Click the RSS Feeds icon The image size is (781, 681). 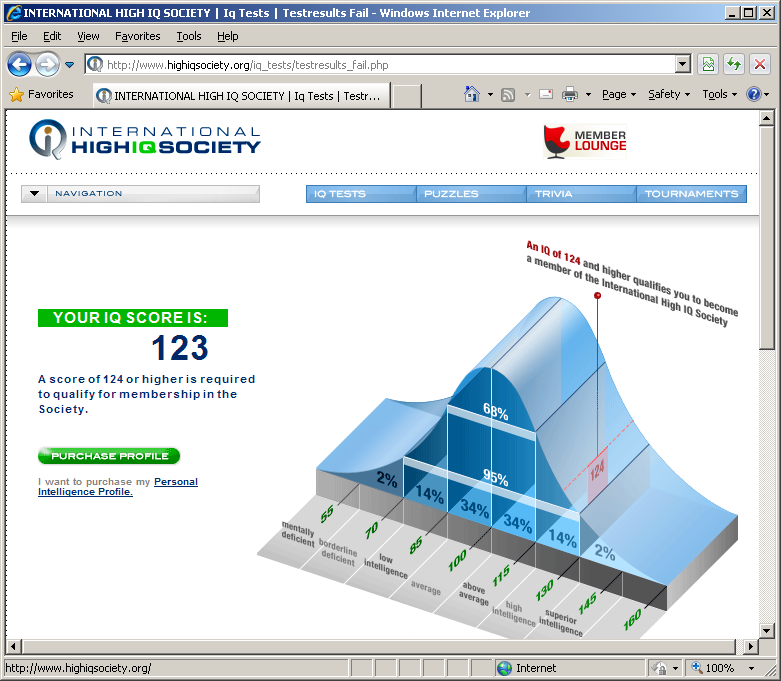pos(508,94)
